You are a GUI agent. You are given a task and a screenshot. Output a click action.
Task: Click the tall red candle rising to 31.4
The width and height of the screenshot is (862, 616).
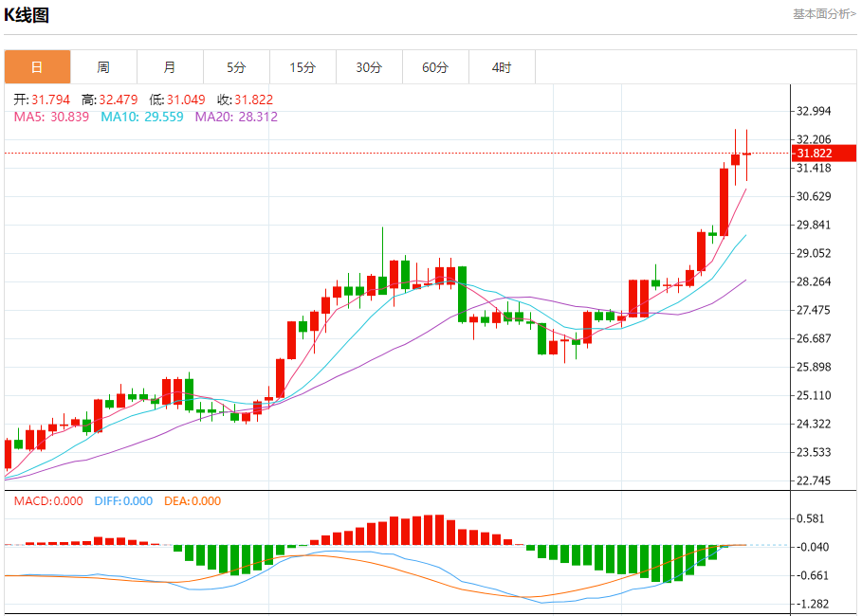pyautogui.click(x=724, y=201)
